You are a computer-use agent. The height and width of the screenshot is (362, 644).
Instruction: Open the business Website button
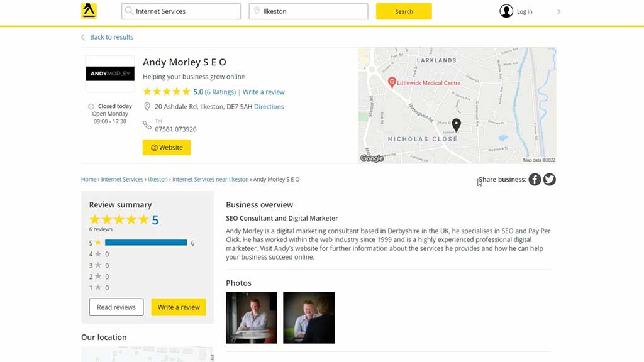[167, 148]
